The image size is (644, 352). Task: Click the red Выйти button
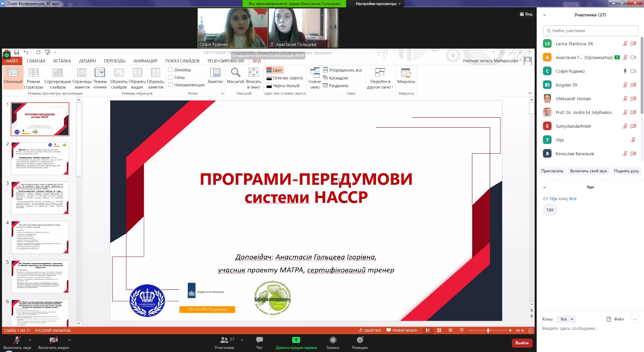(x=522, y=343)
